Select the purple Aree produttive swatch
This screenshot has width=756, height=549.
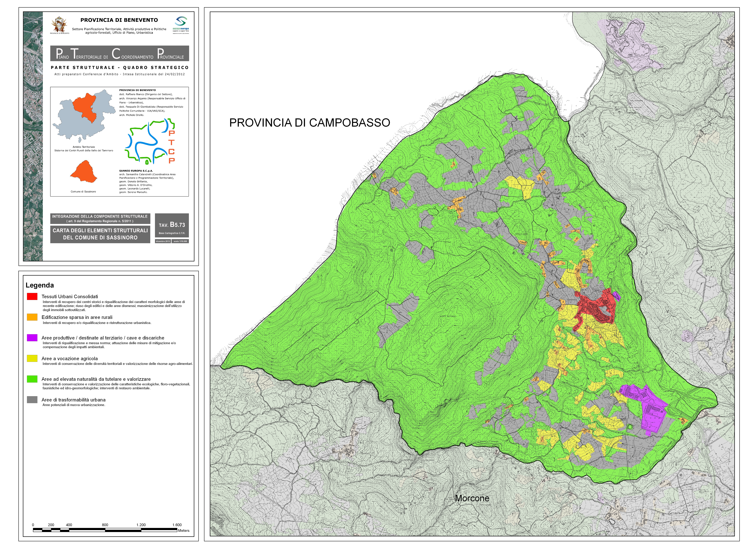coord(32,338)
